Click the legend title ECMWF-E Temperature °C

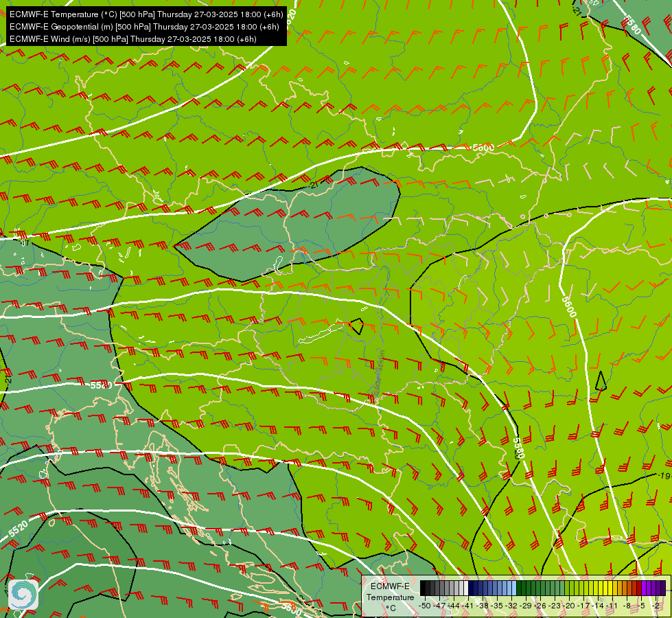390,597
